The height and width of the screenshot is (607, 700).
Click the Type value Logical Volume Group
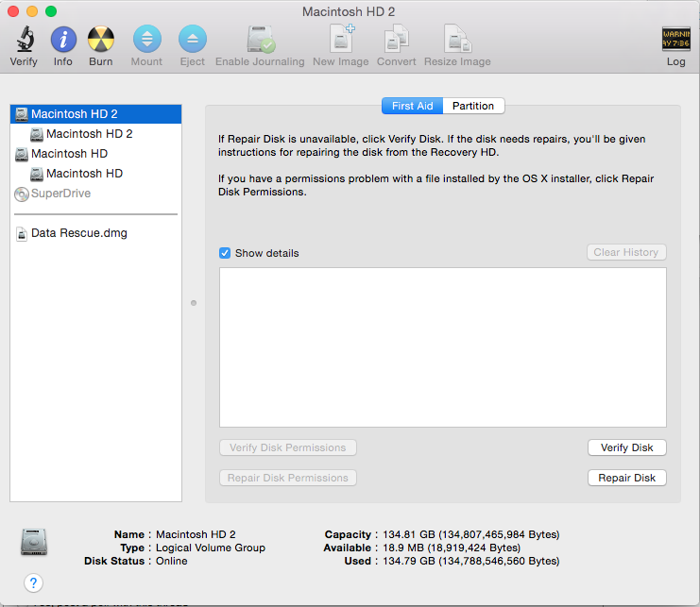point(211,548)
